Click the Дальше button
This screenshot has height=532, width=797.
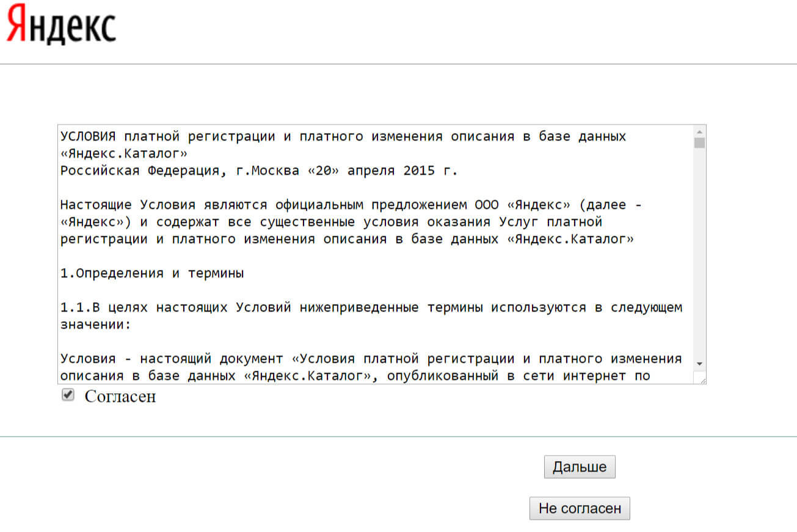(580, 467)
